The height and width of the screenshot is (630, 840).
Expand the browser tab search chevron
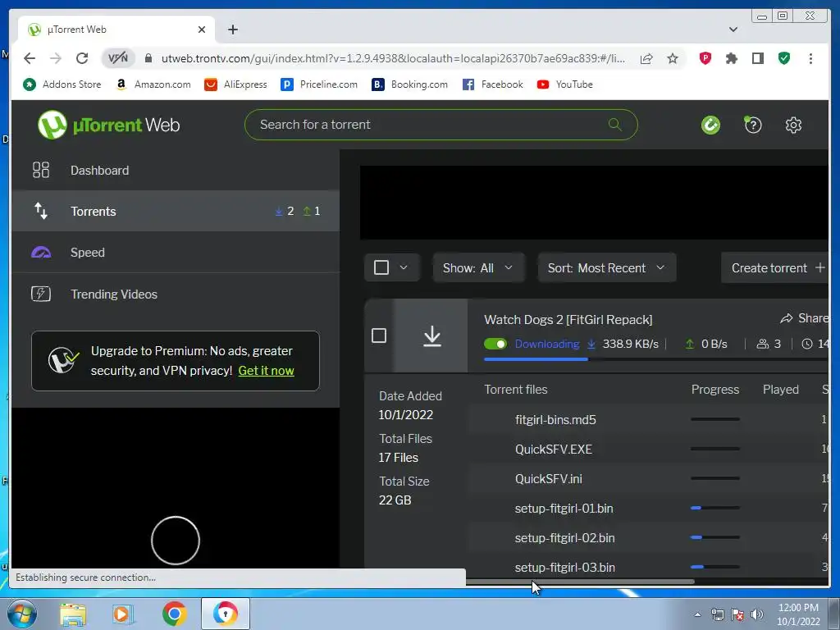[x=733, y=30]
